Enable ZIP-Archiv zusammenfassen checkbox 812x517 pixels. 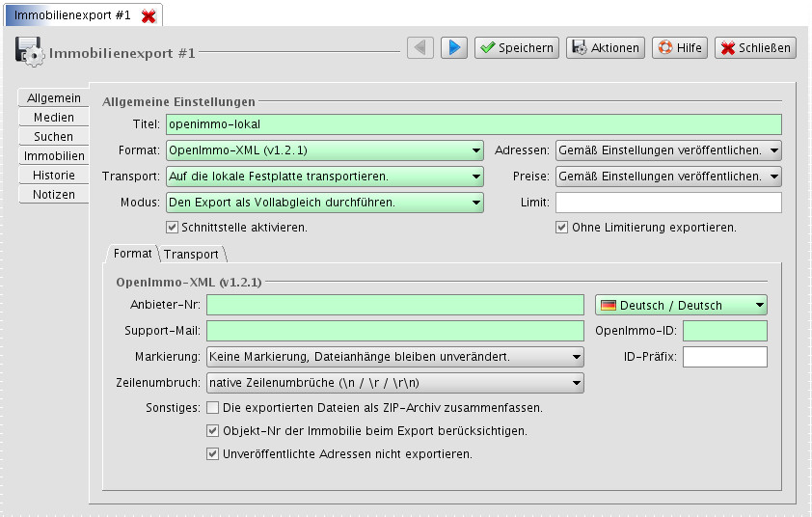[213, 408]
